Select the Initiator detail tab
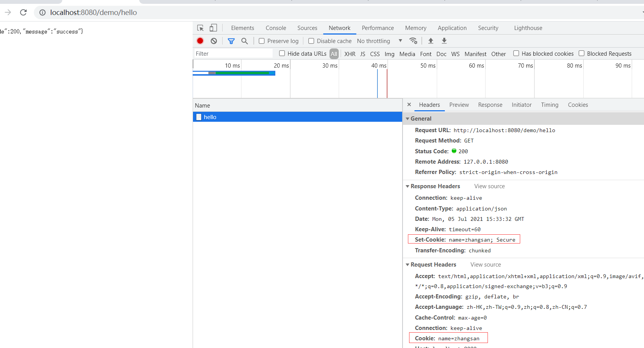Viewport: 644px width, 348px height. pyautogui.click(x=522, y=105)
